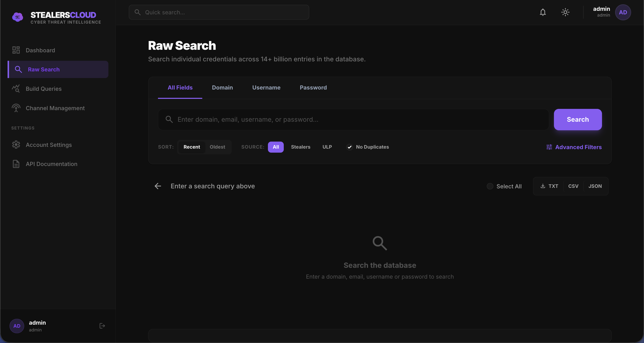Click the Quick search input field
The image size is (644, 343).
(219, 12)
